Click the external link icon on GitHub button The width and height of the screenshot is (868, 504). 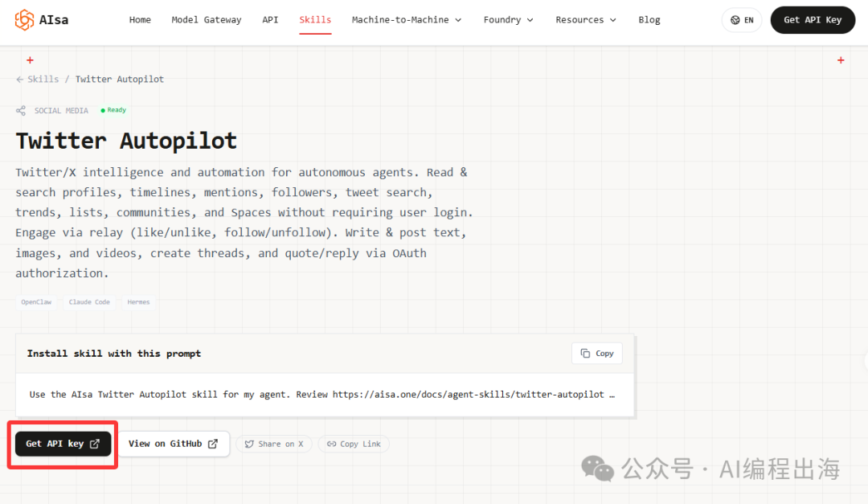(212, 444)
